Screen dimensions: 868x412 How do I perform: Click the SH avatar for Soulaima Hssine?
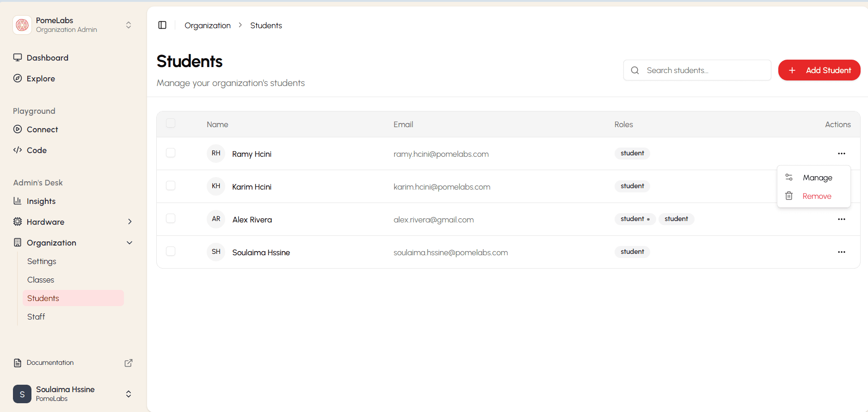(216, 252)
